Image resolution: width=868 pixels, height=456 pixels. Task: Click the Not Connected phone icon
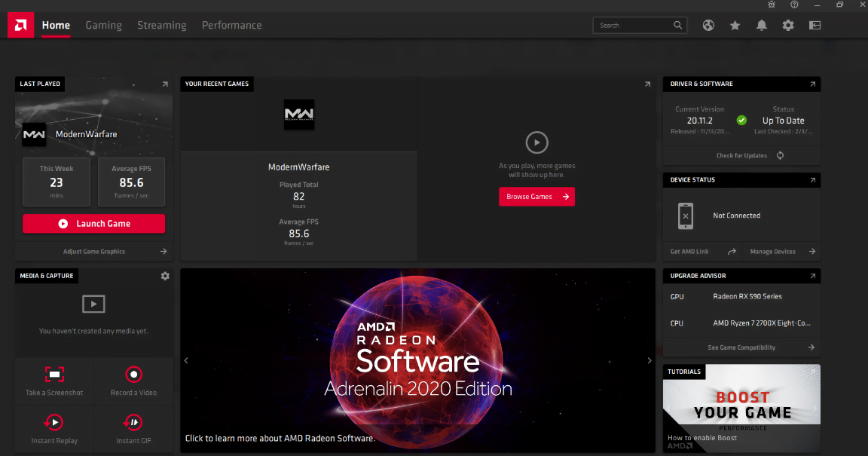tap(685, 216)
